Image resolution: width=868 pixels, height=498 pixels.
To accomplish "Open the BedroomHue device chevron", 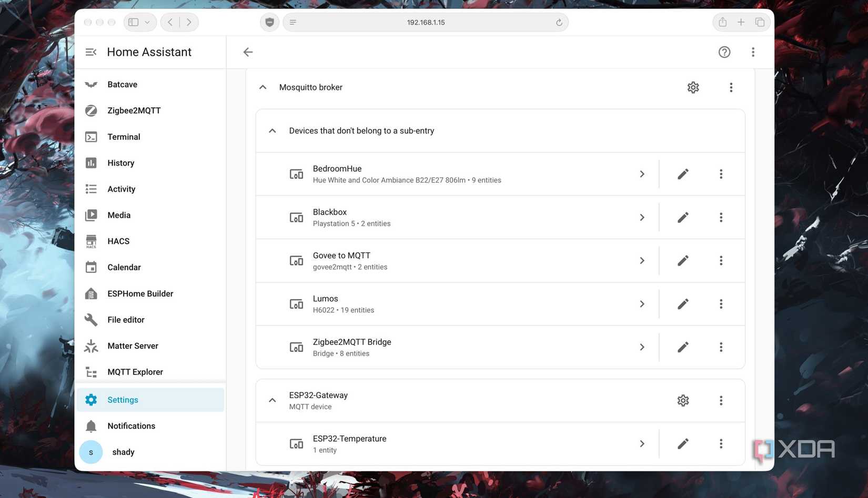I will (642, 174).
